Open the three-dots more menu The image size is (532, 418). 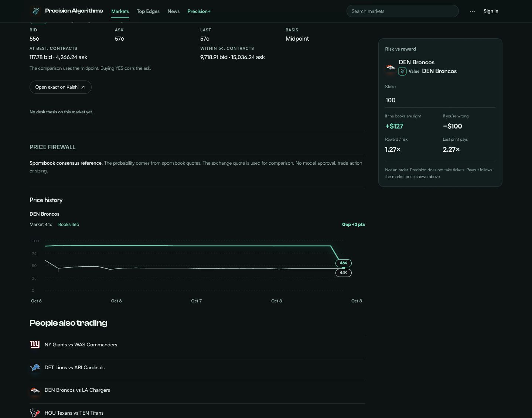pyautogui.click(x=472, y=11)
